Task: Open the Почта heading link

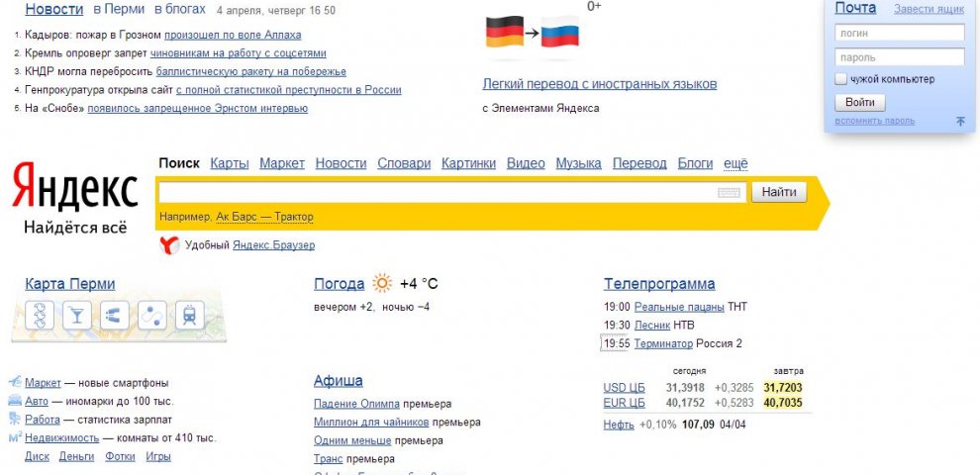Action: (x=855, y=8)
